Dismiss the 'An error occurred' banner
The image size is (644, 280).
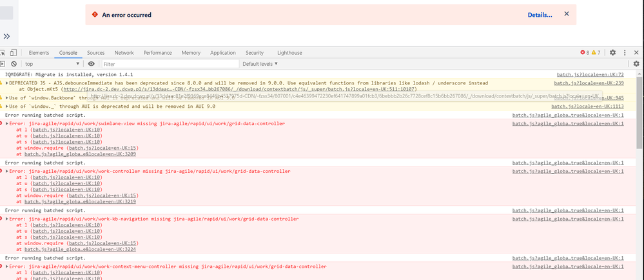[x=567, y=14]
